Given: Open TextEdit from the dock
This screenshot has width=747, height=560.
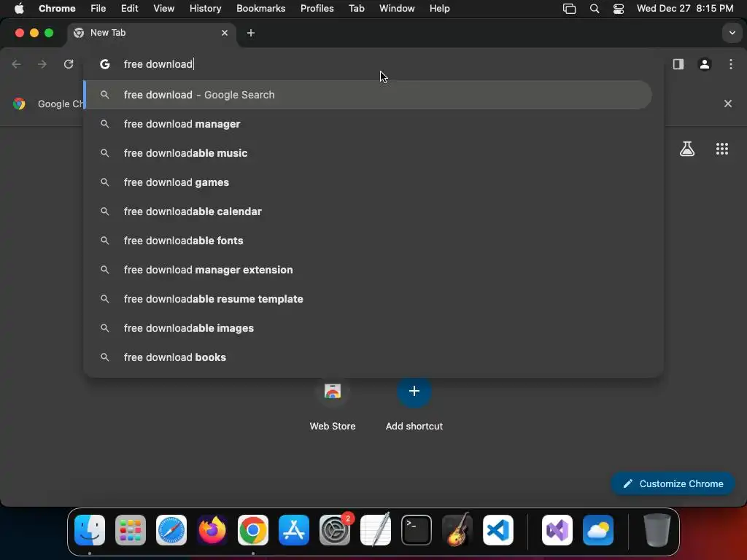Looking at the screenshot, I should pyautogui.click(x=376, y=530).
